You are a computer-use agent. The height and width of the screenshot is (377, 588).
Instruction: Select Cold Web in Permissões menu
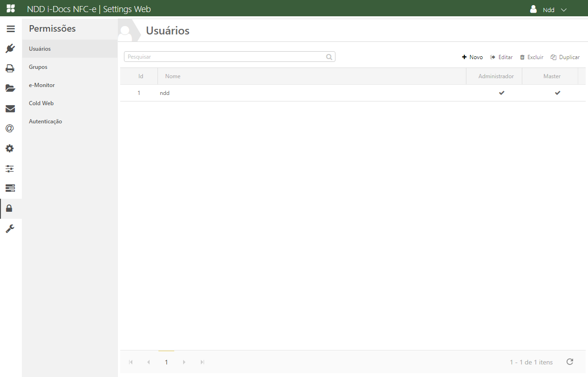pos(70,103)
